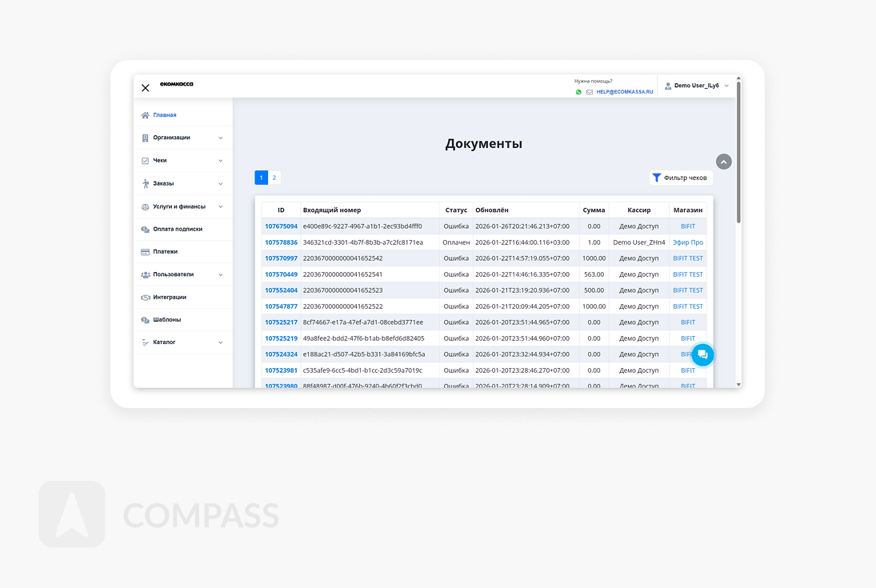Click the Платежи card icon

[145, 252]
